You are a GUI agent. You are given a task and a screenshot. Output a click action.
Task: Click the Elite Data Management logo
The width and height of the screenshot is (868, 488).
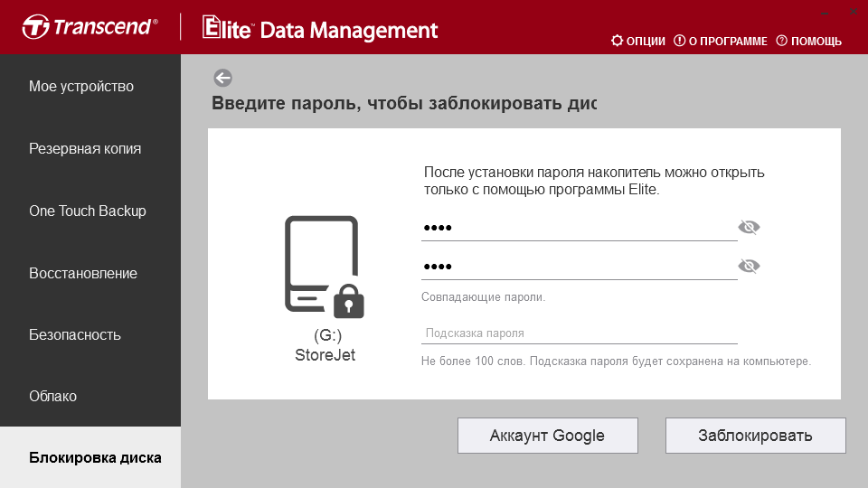[x=320, y=28]
